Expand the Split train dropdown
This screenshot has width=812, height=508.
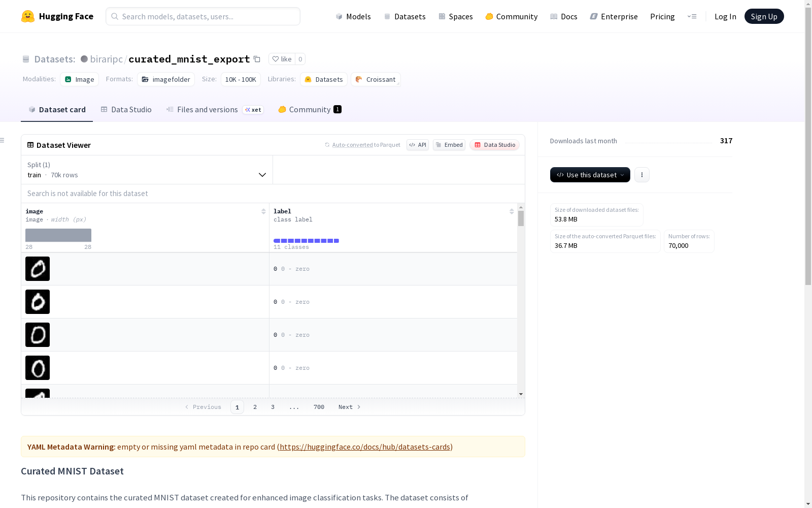[x=147, y=170]
